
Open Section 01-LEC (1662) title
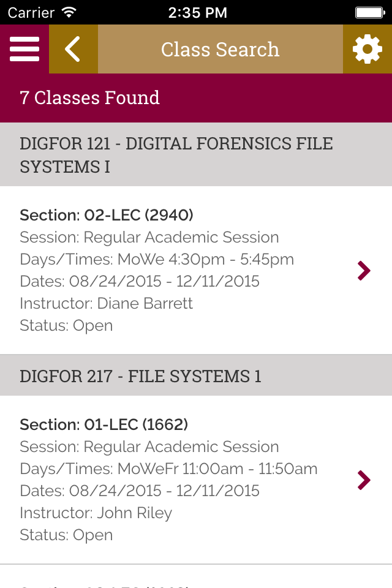(104, 424)
